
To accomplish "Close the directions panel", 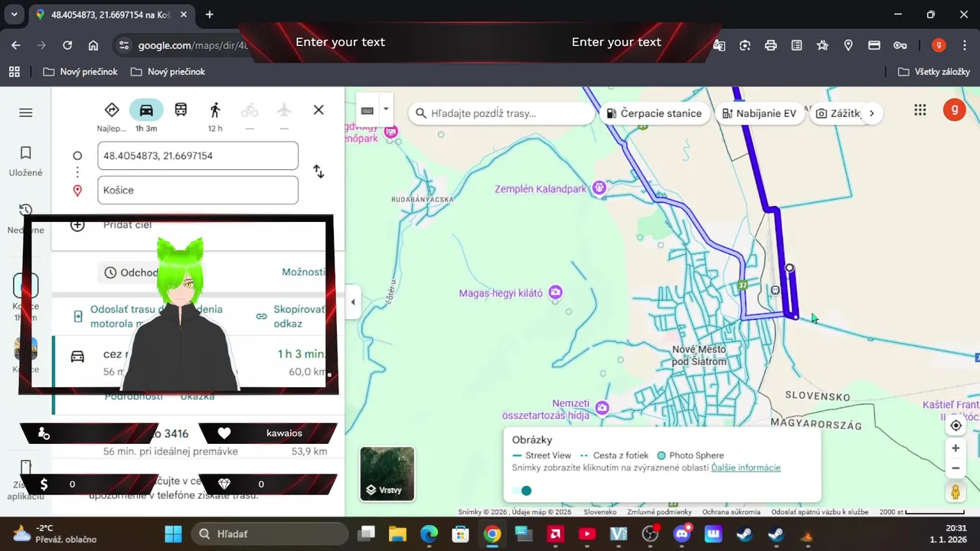I will 318,110.
